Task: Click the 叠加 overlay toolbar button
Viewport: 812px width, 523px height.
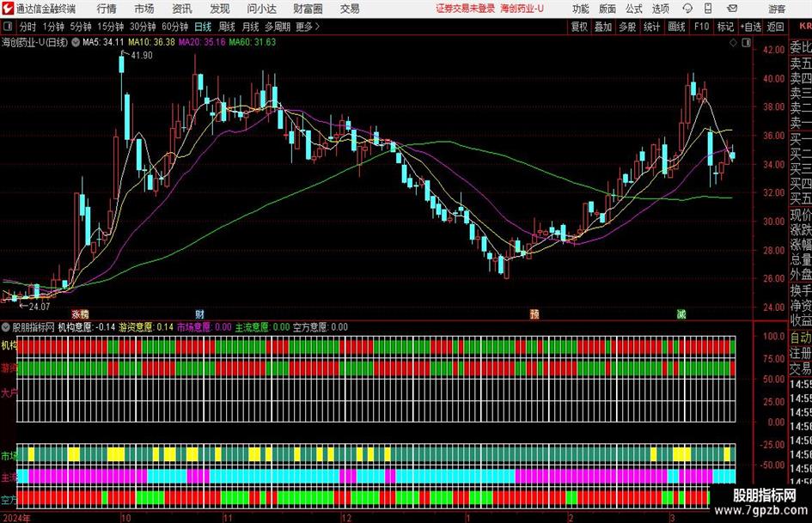Action: point(603,27)
